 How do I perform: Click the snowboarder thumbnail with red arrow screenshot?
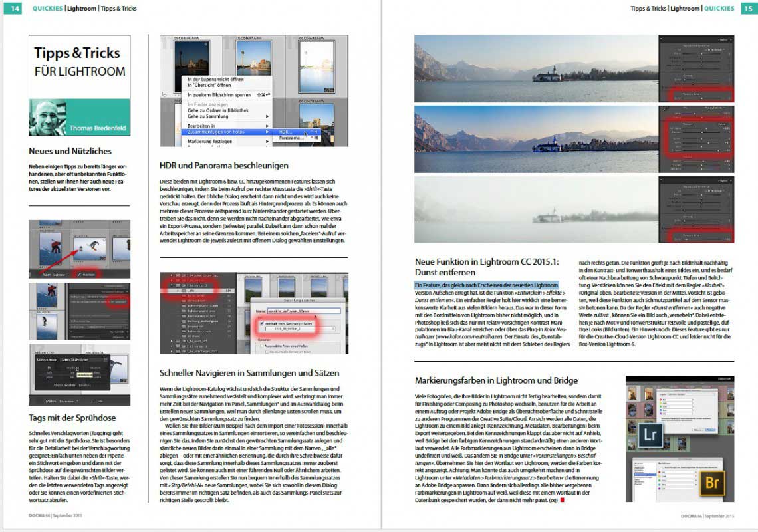click(79, 249)
